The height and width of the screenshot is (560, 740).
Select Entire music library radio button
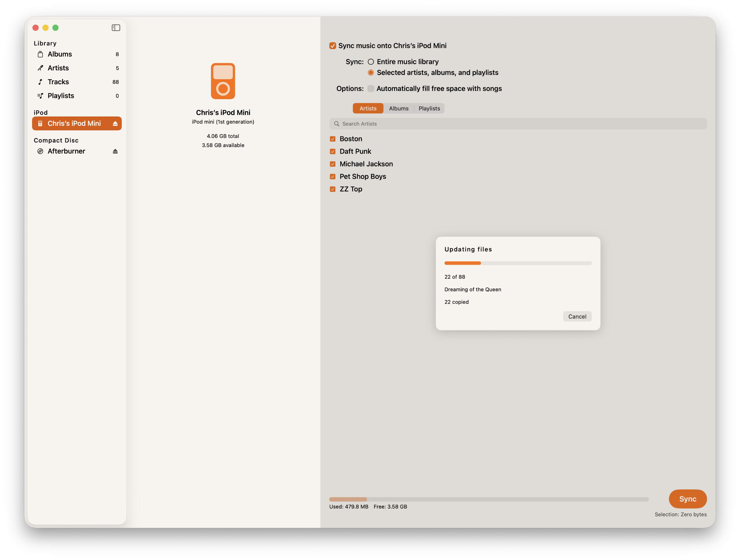point(371,62)
